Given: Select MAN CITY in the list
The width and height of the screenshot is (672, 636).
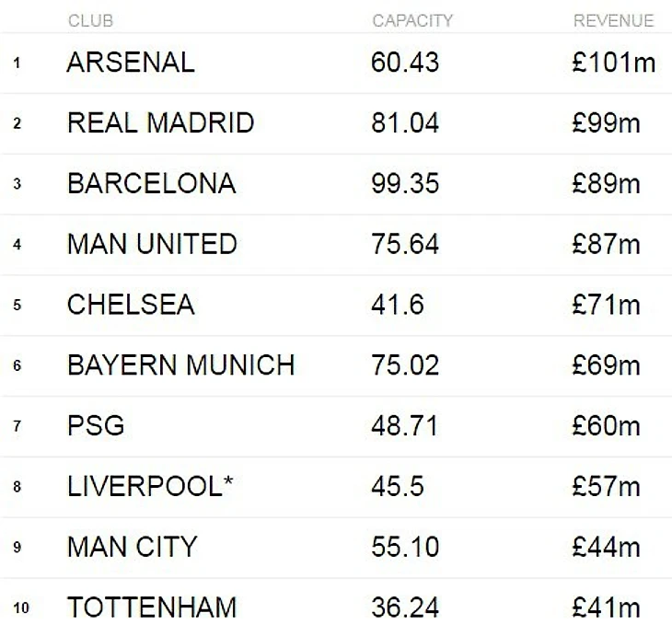Looking at the screenshot, I should [x=132, y=548].
